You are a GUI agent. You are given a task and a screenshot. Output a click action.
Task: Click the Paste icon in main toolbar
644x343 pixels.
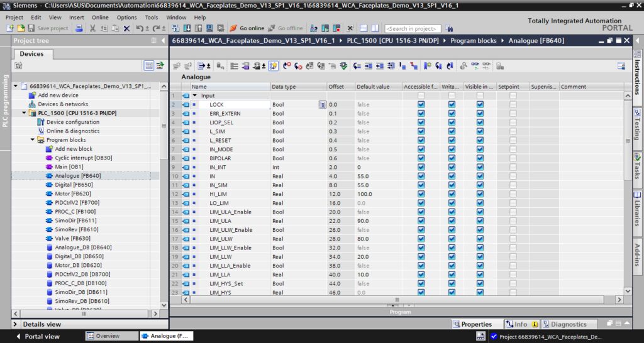[116, 28]
